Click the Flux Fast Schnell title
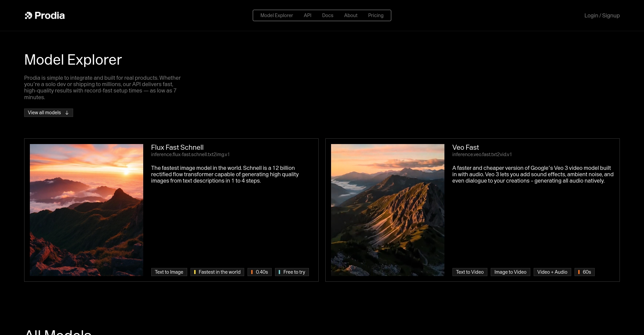 [177, 147]
